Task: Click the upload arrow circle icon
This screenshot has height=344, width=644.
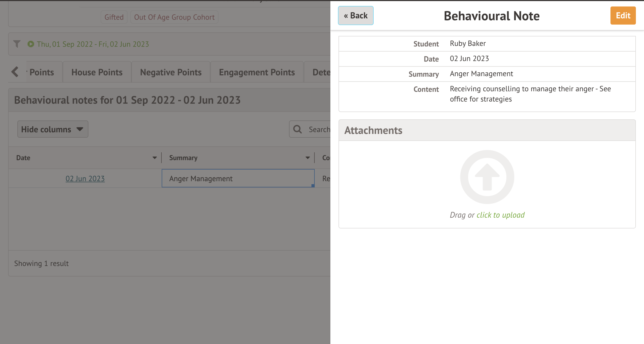Action: [x=487, y=177]
